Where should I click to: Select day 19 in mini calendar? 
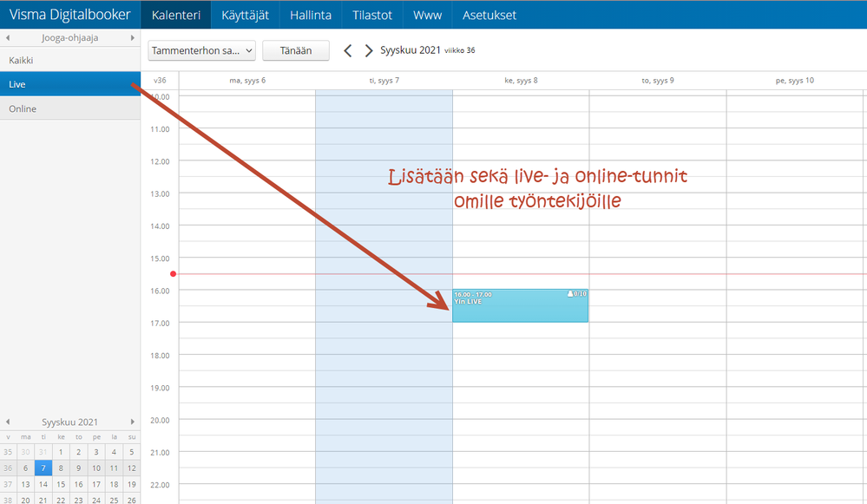(x=132, y=484)
